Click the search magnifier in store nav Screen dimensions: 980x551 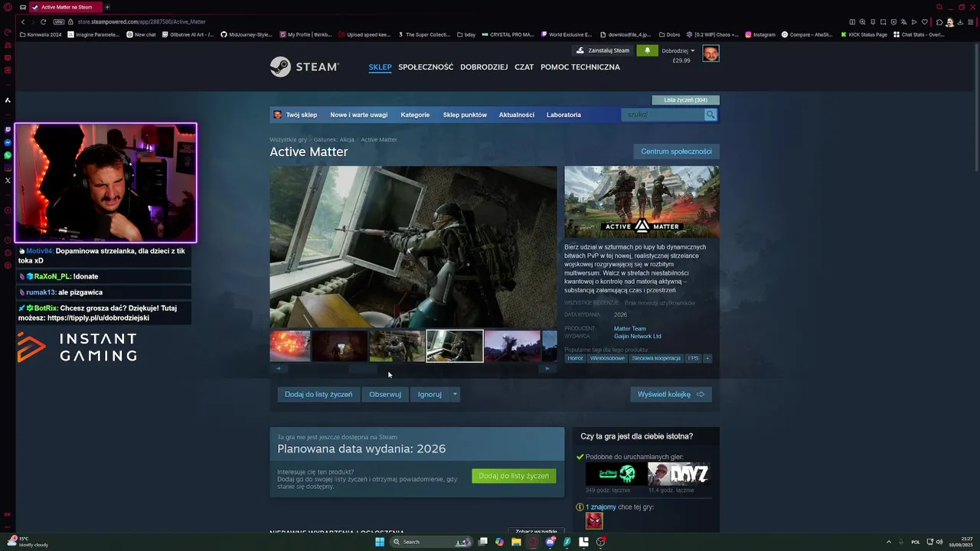tap(710, 115)
